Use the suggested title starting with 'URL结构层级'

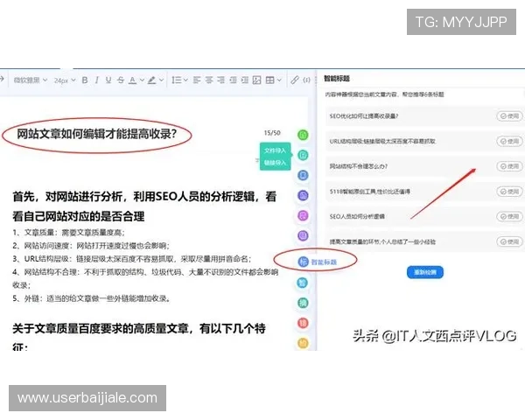pos(509,141)
